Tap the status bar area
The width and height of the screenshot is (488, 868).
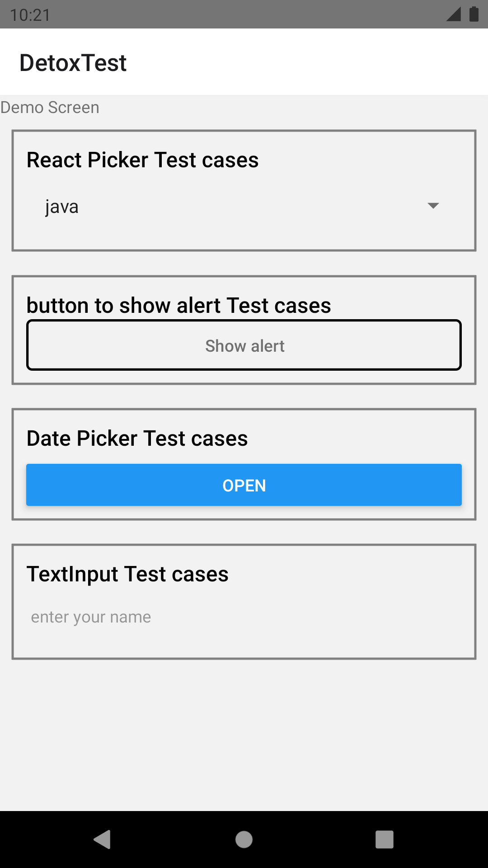(x=244, y=14)
